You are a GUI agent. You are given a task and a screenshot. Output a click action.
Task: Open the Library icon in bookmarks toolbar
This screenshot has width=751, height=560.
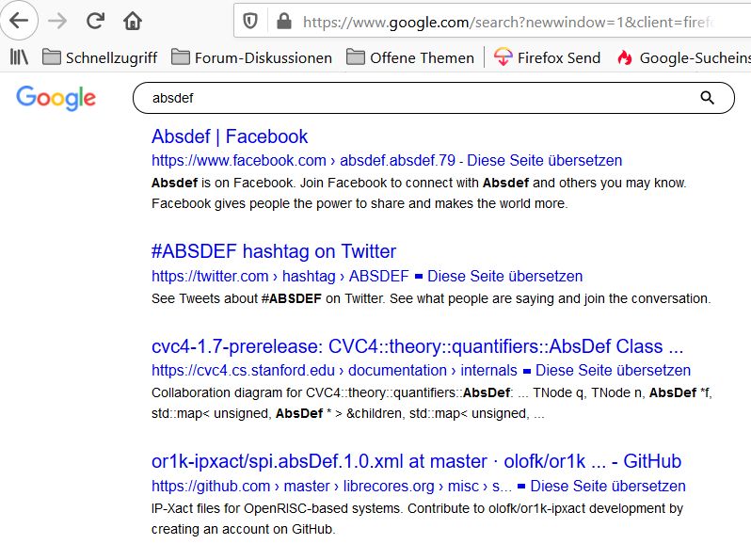(x=19, y=57)
